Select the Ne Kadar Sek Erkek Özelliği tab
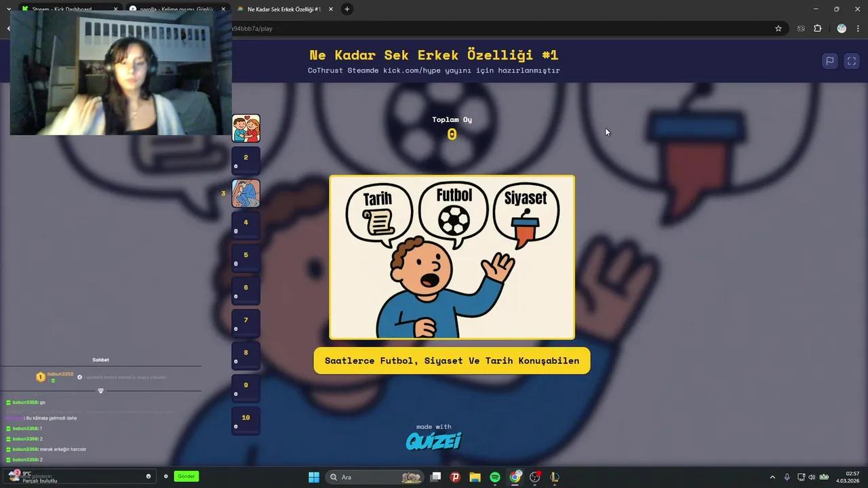Viewport: 868px width, 488px height. (284, 9)
